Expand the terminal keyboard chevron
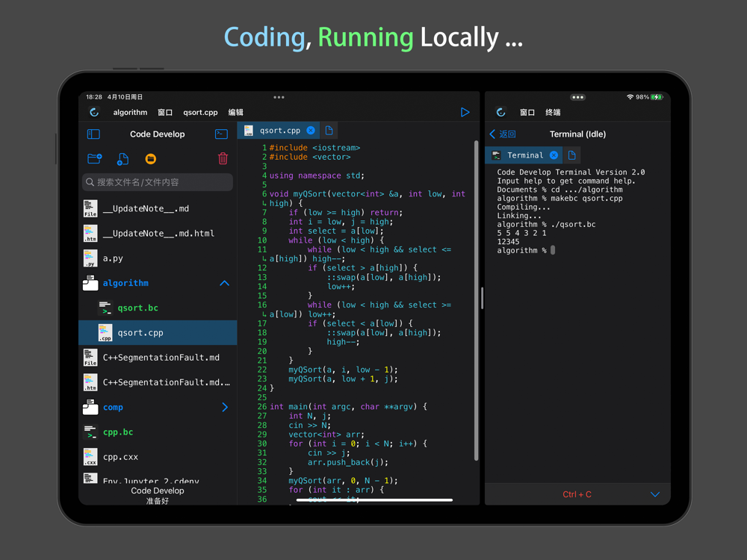The image size is (747, 560). point(654,494)
